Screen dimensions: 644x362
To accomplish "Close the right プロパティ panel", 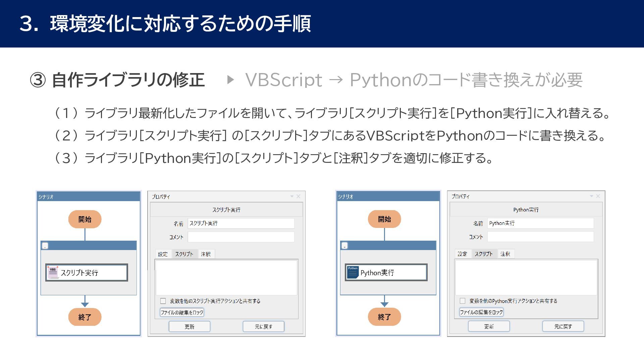I will pyautogui.click(x=598, y=196).
